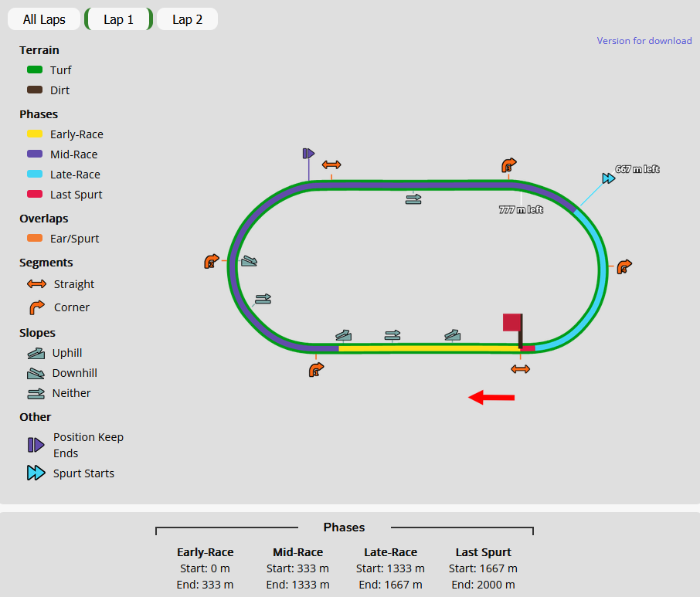Viewport: 700px width, 597px height.
Task: Click the neither-slope icon above yellow straight
Action: tap(392, 335)
